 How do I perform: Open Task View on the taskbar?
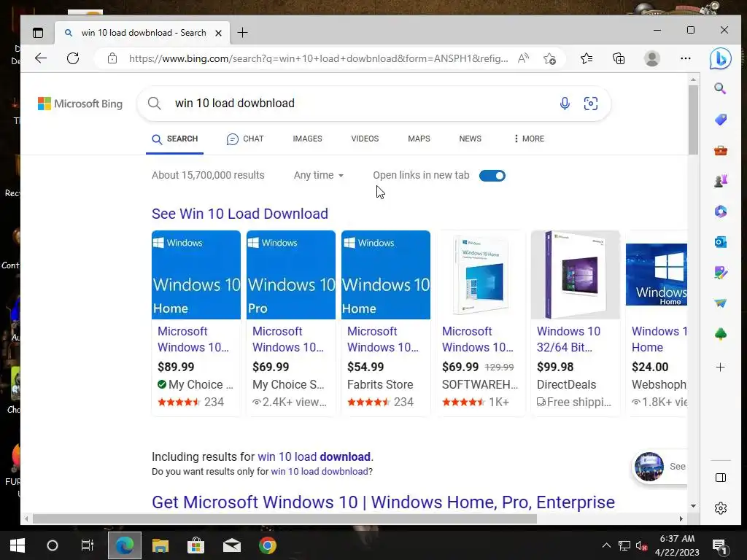tap(88, 545)
